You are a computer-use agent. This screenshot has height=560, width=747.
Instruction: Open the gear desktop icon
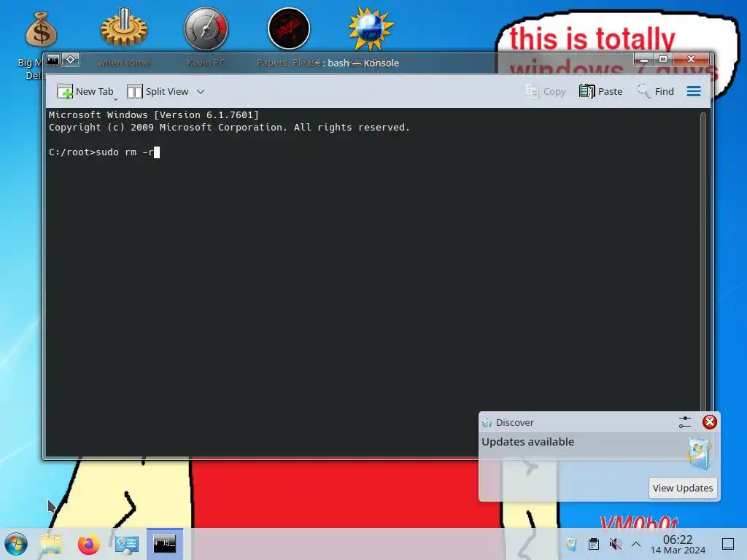(x=123, y=28)
